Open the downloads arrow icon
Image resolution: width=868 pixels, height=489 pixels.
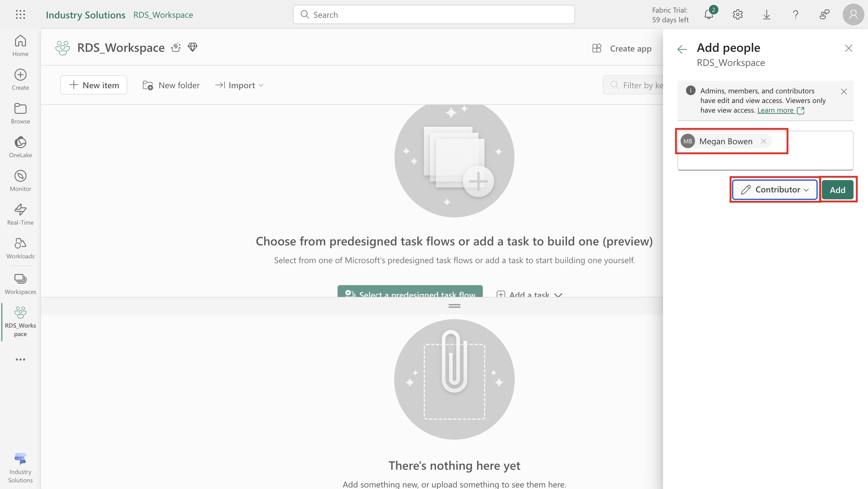(766, 14)
